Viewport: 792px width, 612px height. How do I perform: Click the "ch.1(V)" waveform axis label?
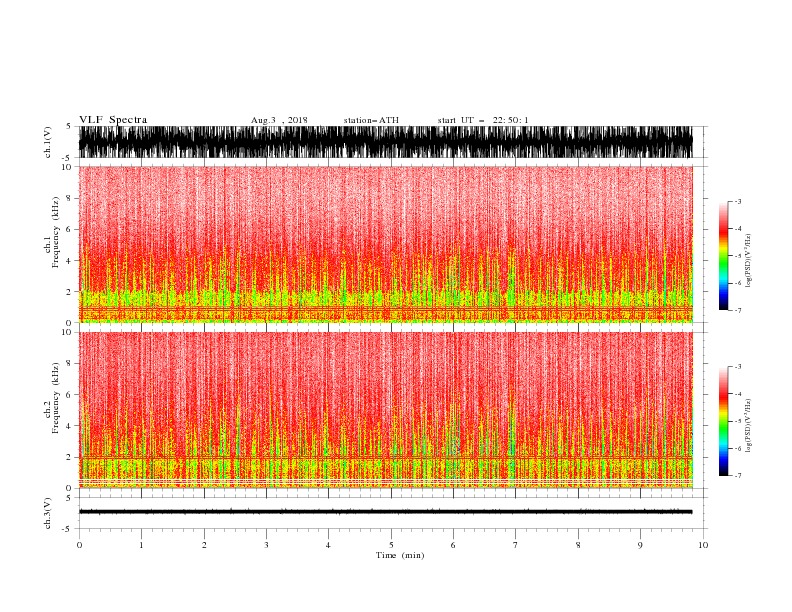[x=48, y=142]
